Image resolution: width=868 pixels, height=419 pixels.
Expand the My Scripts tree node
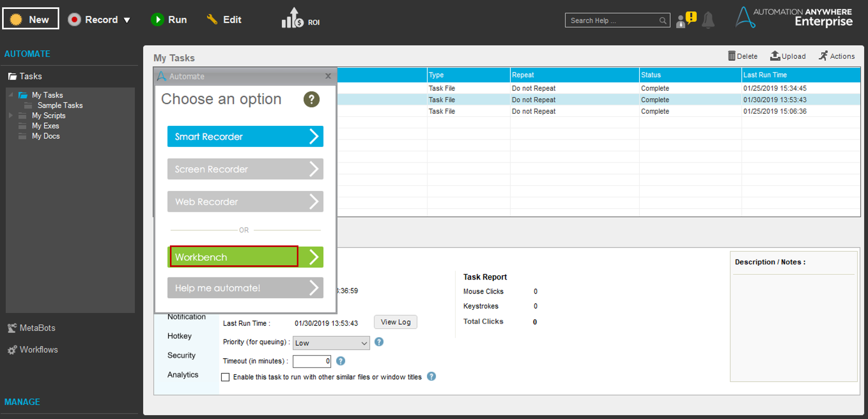tap(10, 115)
